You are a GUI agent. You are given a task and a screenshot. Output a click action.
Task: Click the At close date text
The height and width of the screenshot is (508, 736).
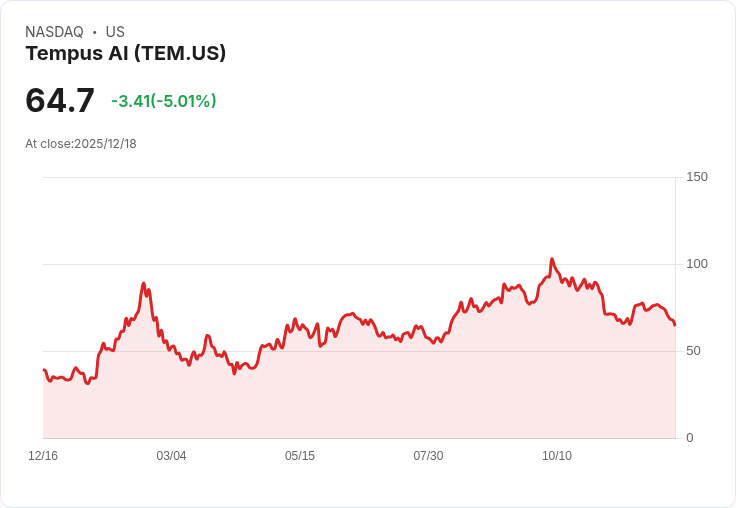point(81,144)
